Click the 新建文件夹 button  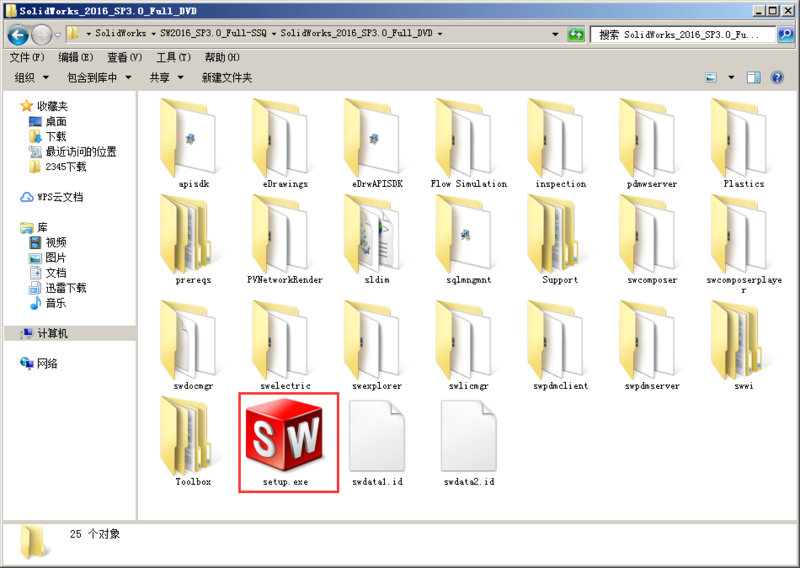point(227,77)
